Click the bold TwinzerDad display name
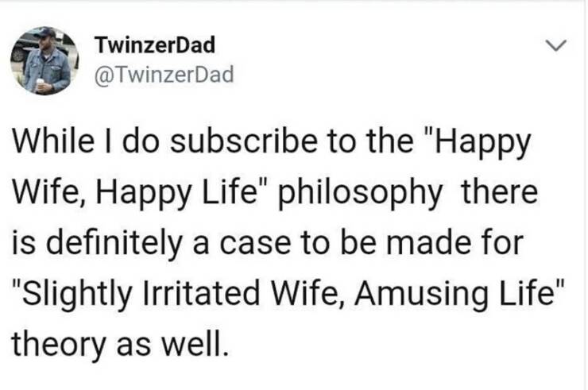This screenshot has height=390, width=588. [x=154, y=45]
